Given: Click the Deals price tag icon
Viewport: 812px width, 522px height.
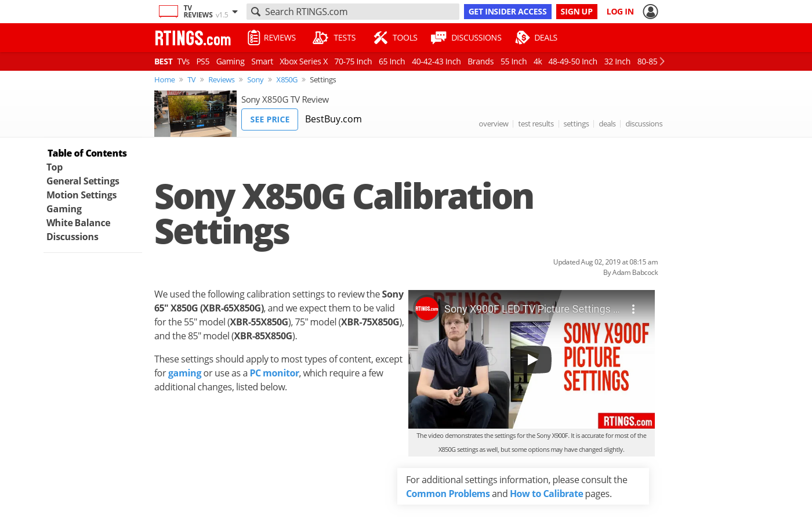Looking at the screenshot, I should point(522,38).
